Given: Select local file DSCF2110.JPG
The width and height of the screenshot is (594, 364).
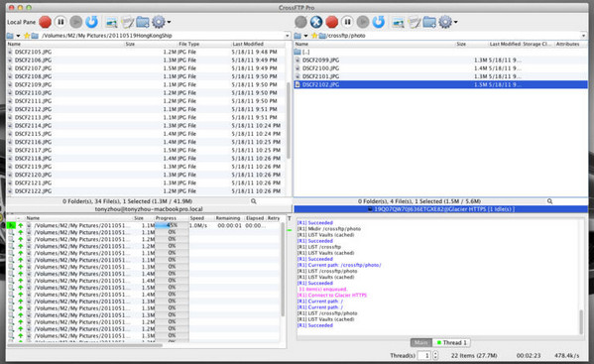Looking at the screenshot, I should [x=146, y=93].
